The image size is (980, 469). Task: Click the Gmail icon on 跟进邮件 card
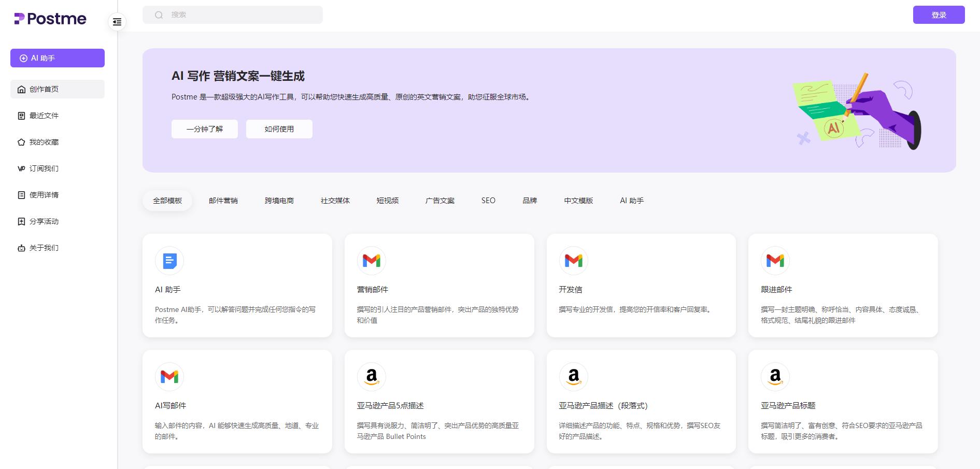(775, 261)
